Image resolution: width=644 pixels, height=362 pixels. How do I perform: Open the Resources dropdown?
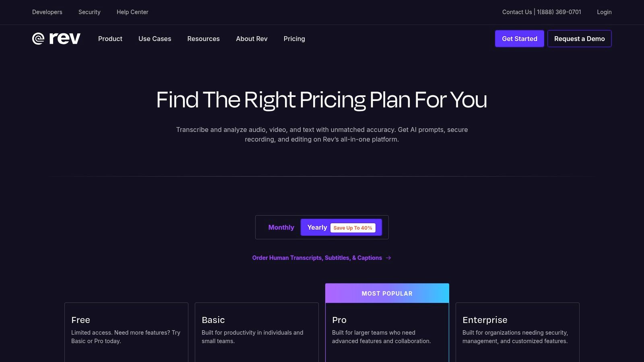203,39
